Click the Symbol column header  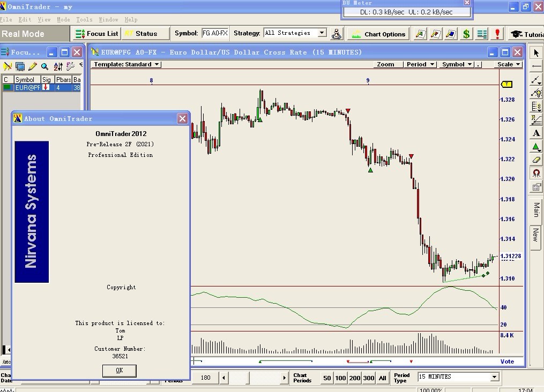27,80
